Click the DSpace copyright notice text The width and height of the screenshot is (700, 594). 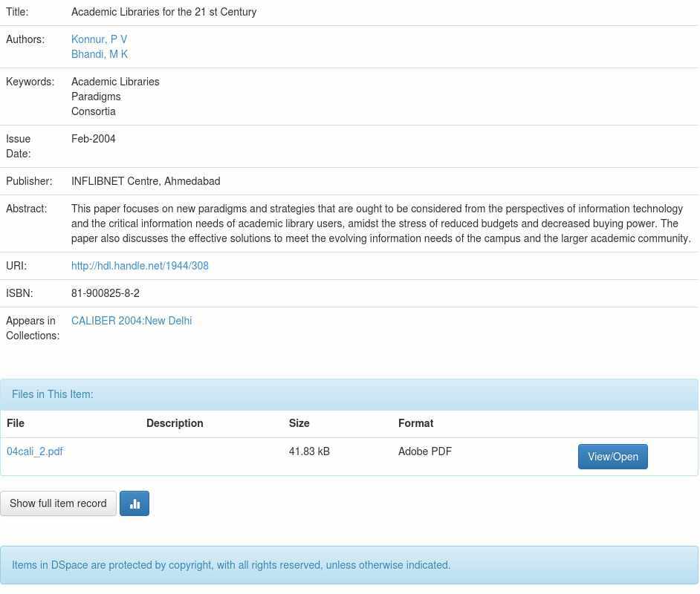point(231,565)
